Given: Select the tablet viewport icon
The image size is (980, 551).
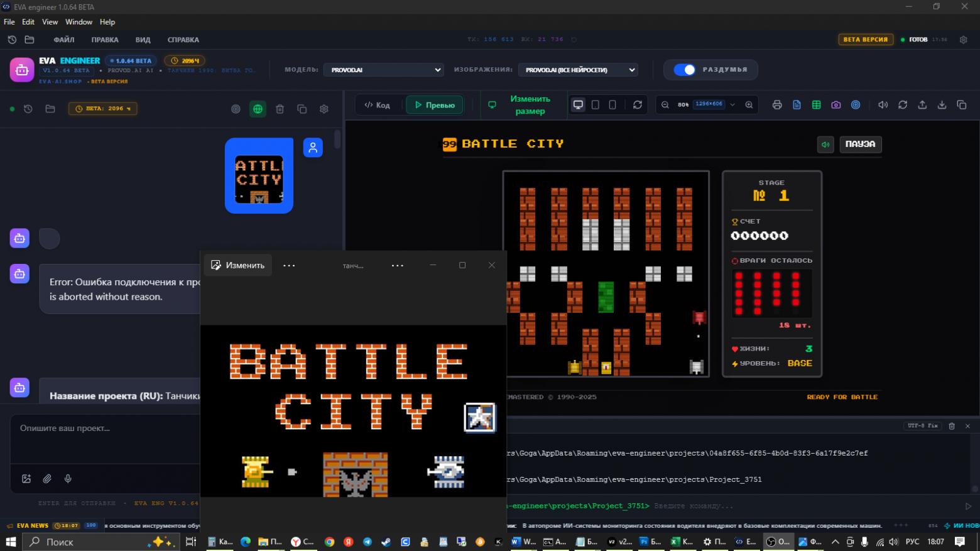Looking at the screenshot, I should click(596, 105).
